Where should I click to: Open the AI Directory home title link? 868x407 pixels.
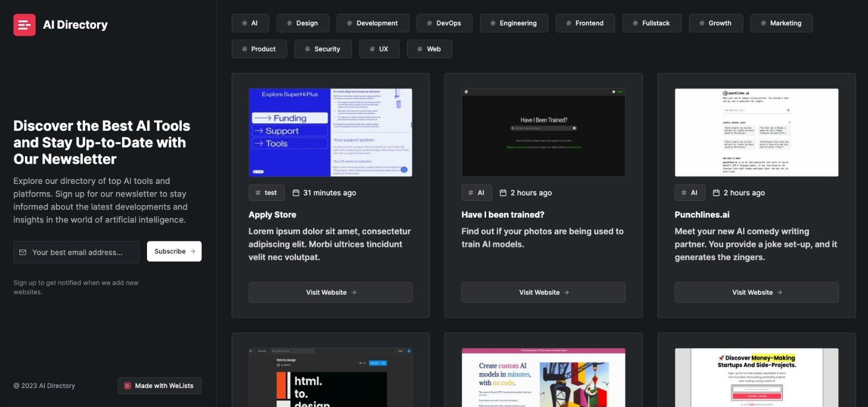click(x=75, y=25)
